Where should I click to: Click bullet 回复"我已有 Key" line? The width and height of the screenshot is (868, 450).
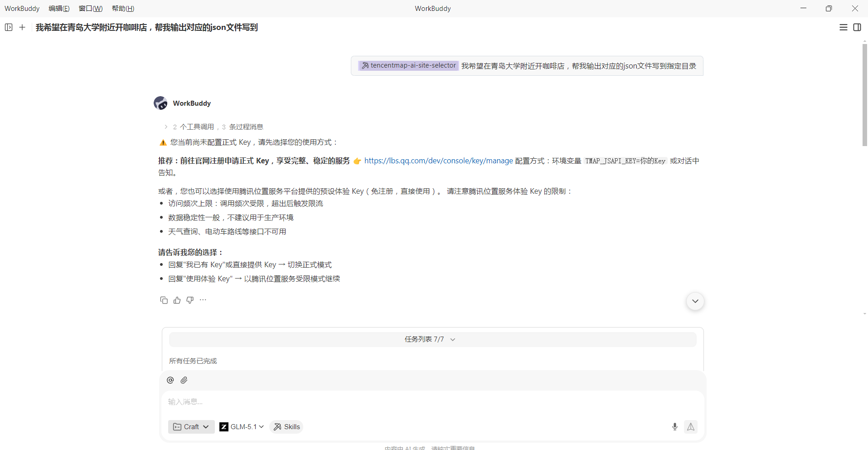click(250, 265)
